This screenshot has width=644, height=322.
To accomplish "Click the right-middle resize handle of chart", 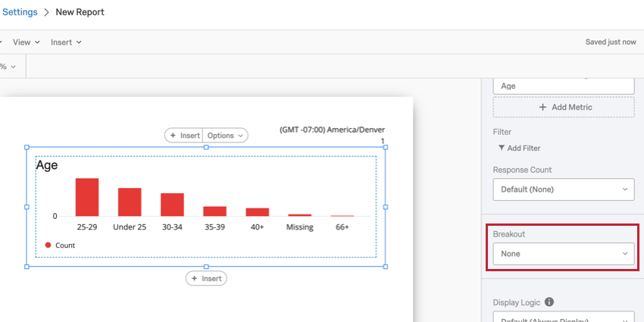I will pyautogui.click(x=385, y=207).
